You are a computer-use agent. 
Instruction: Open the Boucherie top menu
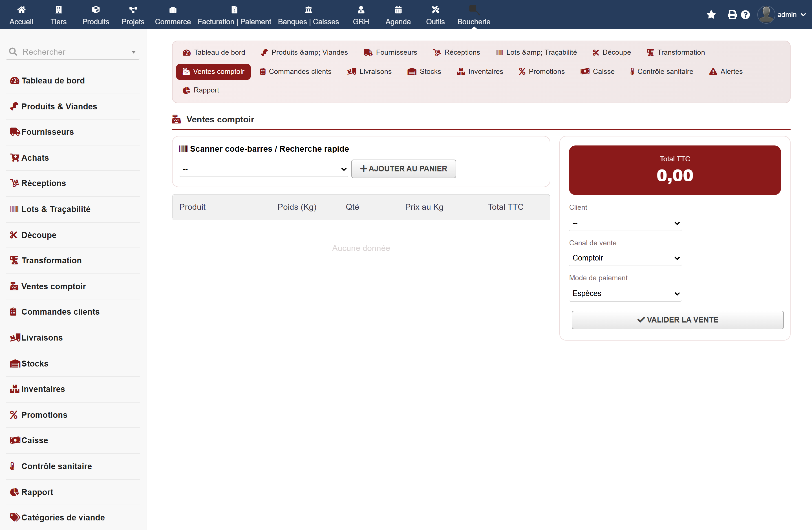click(x=474, y=15)
